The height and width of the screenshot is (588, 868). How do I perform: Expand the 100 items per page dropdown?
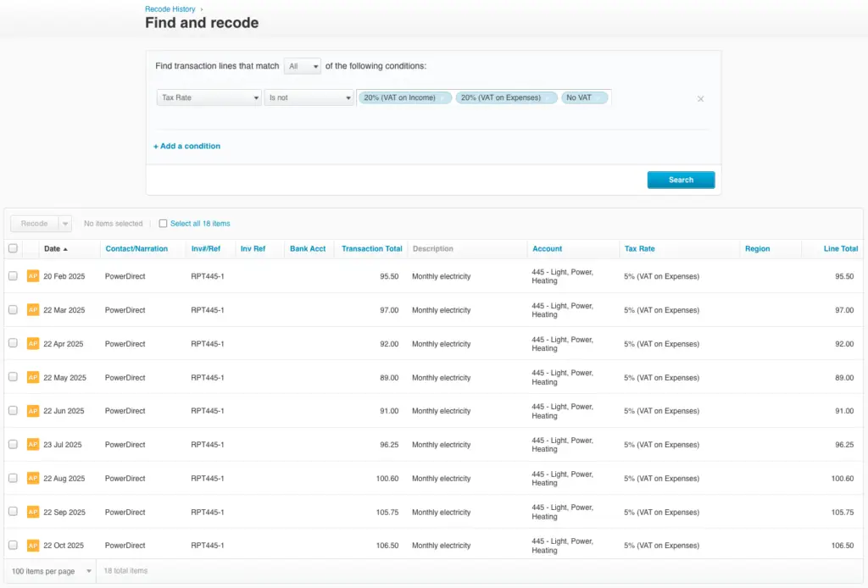[x=50, y=571]
